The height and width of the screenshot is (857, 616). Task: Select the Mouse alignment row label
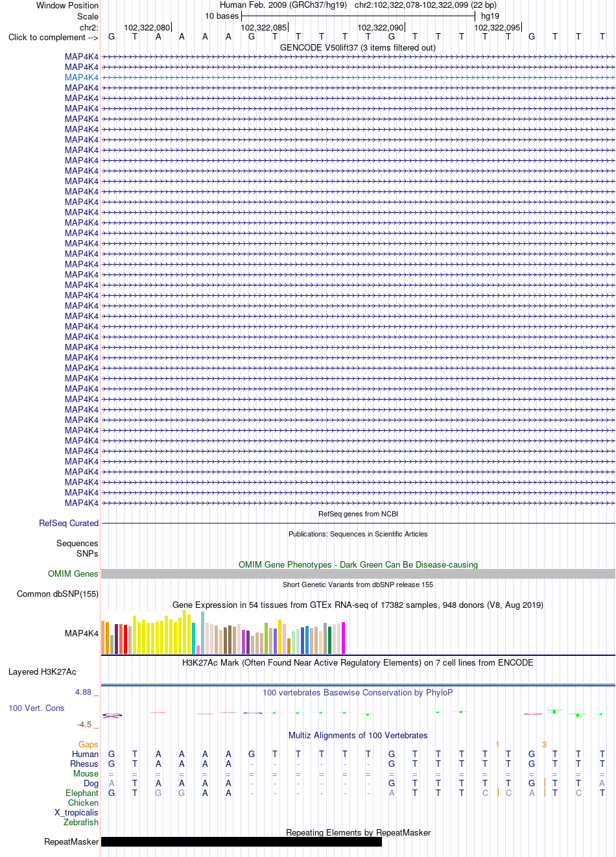[x=86, y=773]
